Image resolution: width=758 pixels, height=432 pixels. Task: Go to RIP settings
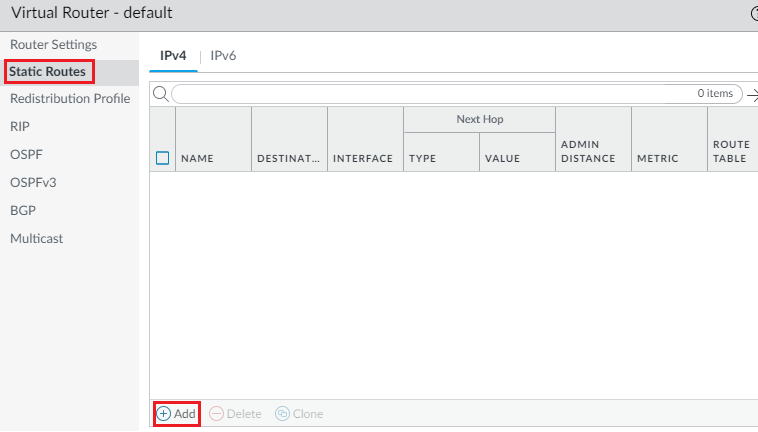(x=20, y=127)
